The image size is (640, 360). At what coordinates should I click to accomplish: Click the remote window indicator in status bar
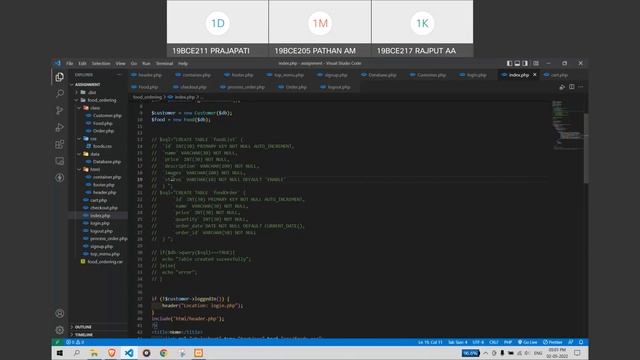click(x=57, y=342)
